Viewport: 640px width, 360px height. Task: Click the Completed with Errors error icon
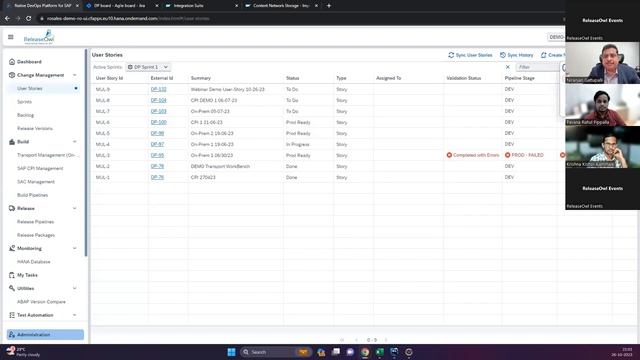coord(449,155)
